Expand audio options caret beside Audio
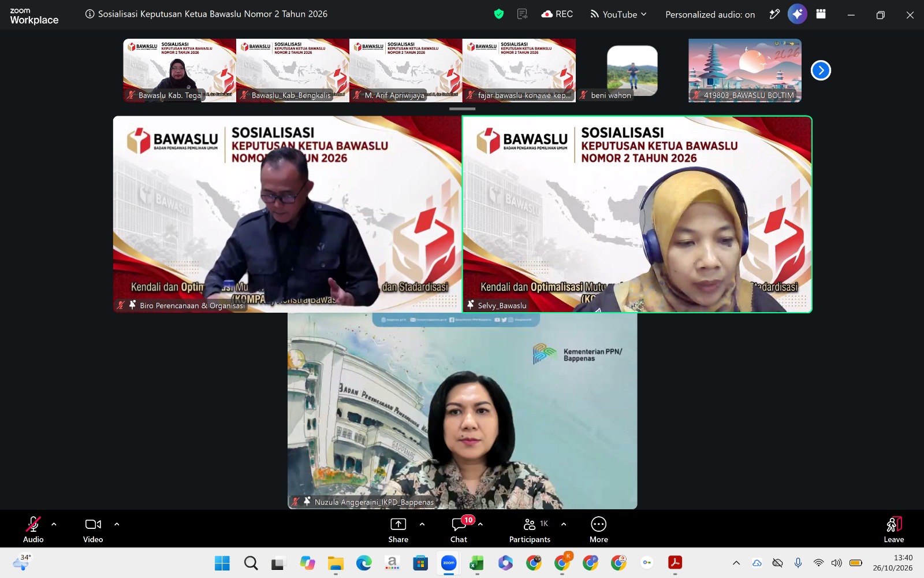 pyautogui.click(x=54, y=524)
